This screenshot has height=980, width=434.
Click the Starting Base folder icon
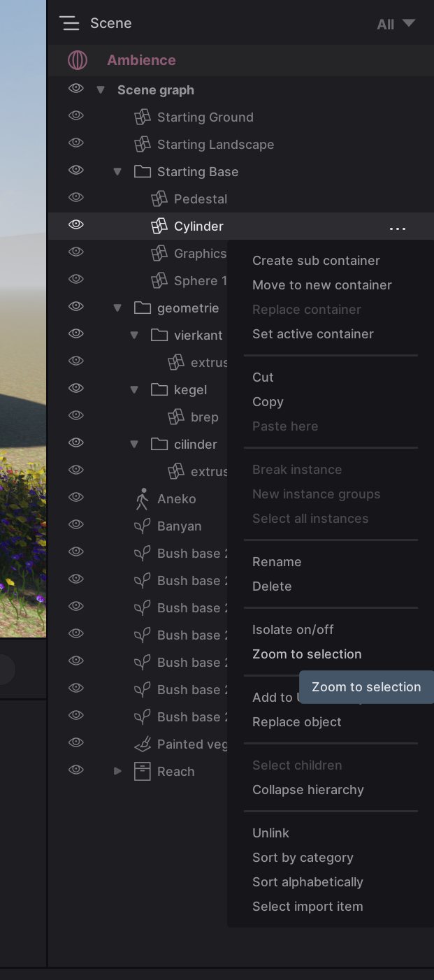[x=143, y=172]
